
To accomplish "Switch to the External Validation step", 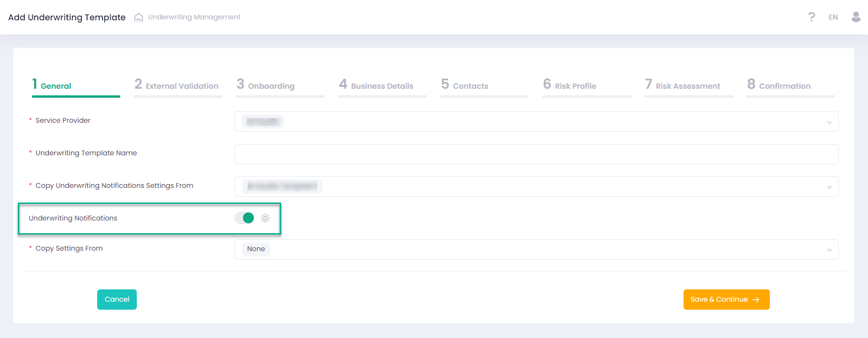I will point(177,85).
